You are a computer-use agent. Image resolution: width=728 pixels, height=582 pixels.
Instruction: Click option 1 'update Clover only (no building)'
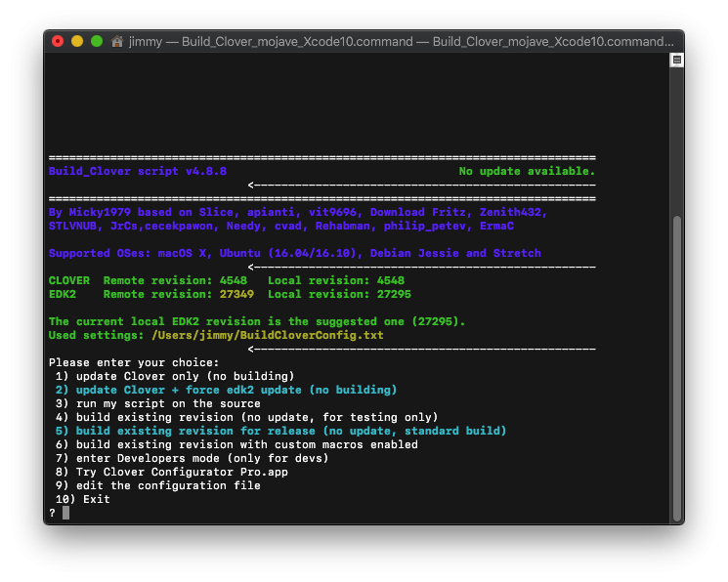tap(175, 376)
